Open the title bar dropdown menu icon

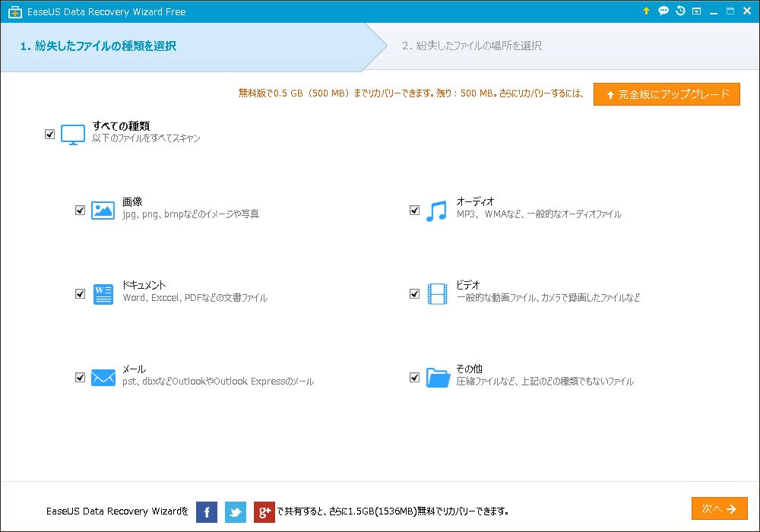[696, 11]
